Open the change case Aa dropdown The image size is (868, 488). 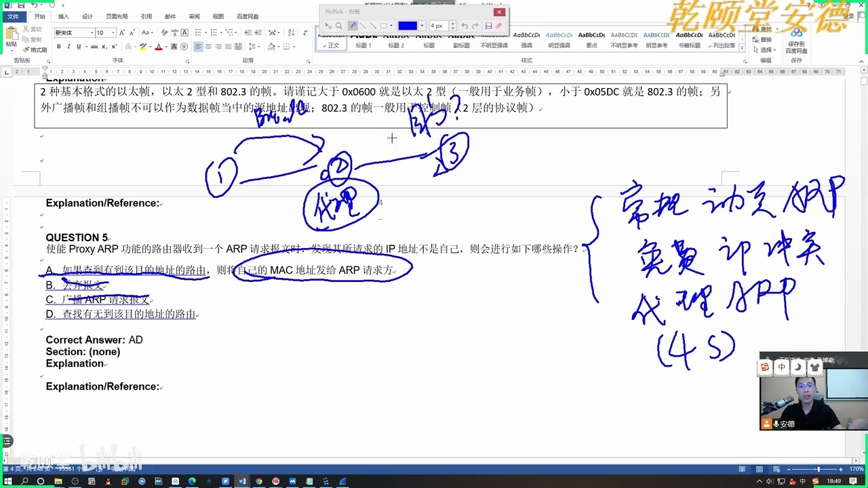point(146,33)
